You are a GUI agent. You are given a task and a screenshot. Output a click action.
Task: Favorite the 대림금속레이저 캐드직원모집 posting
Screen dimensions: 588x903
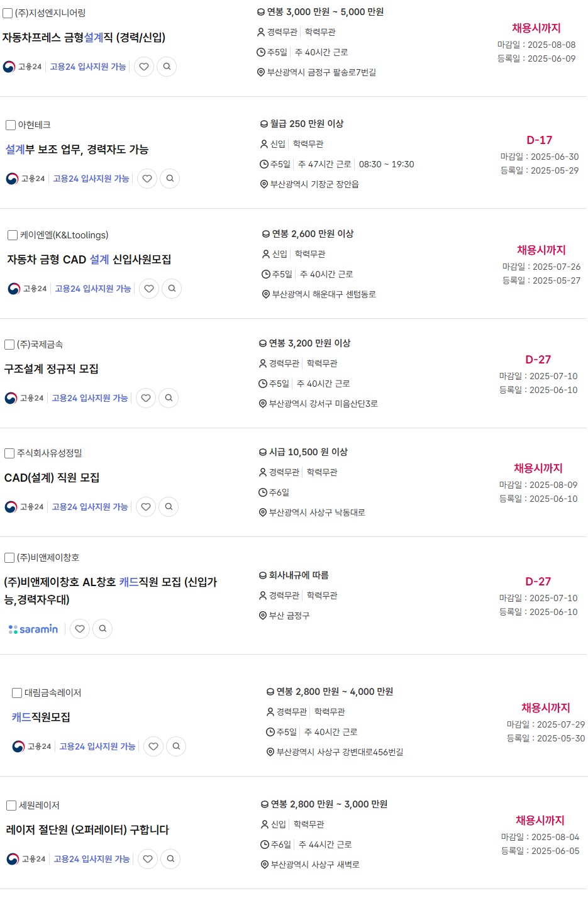[x=153, y=746]
